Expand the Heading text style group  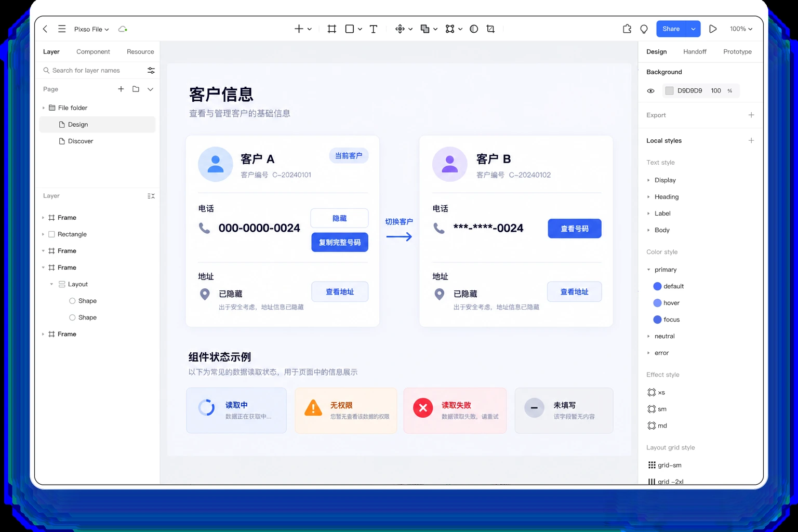[x=648, y=197]
